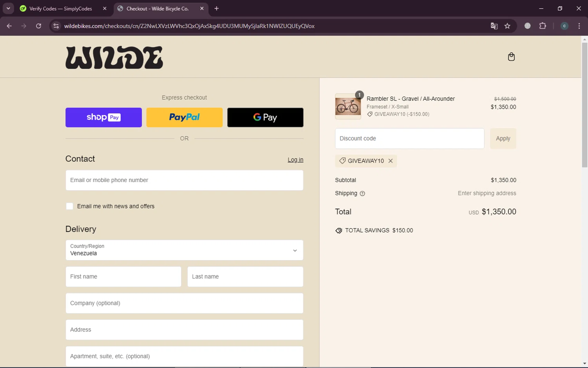Image resolution: width=588 pixels, height=368 pixels.
Task: Click the Address field
Action: pyautogui.click(x=184, y=330)
